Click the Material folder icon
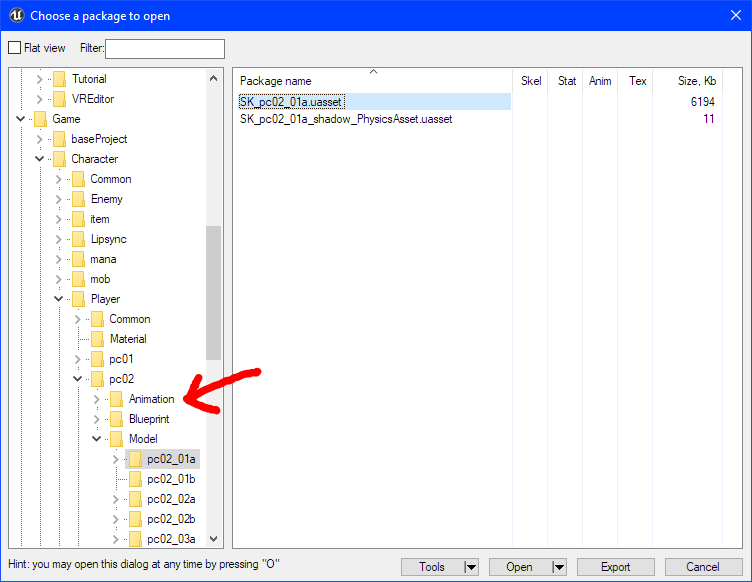The image size is (752, 582). (97, 339)
